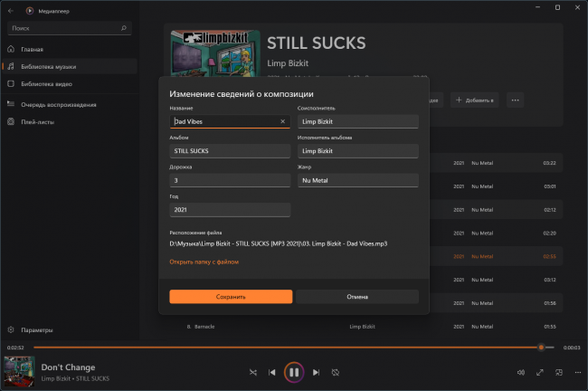Click the Поиск search field
This screenshot has width=588, height=391.
pos(70,28)
